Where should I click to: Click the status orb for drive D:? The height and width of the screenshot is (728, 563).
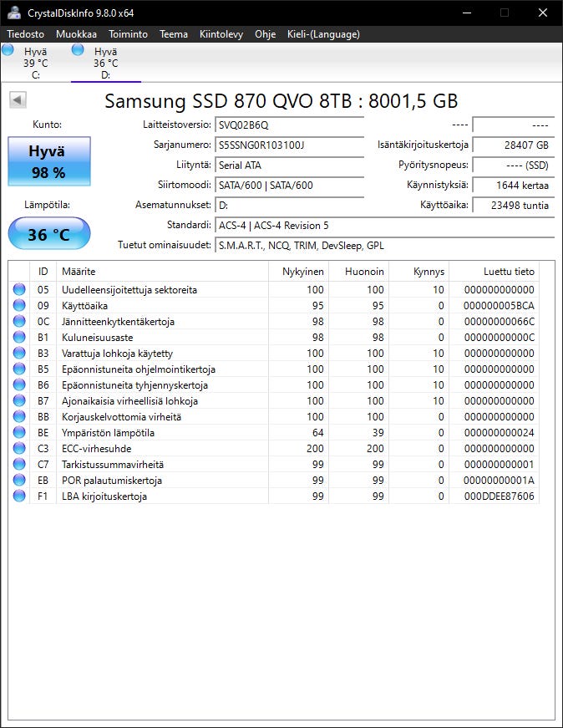79,50
